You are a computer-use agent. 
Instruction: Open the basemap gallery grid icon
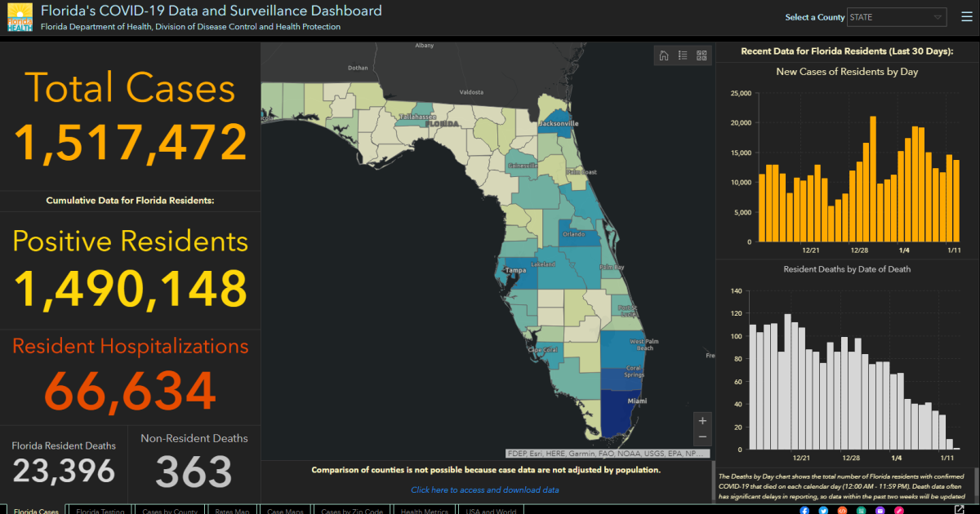click(x=701, y=55)
